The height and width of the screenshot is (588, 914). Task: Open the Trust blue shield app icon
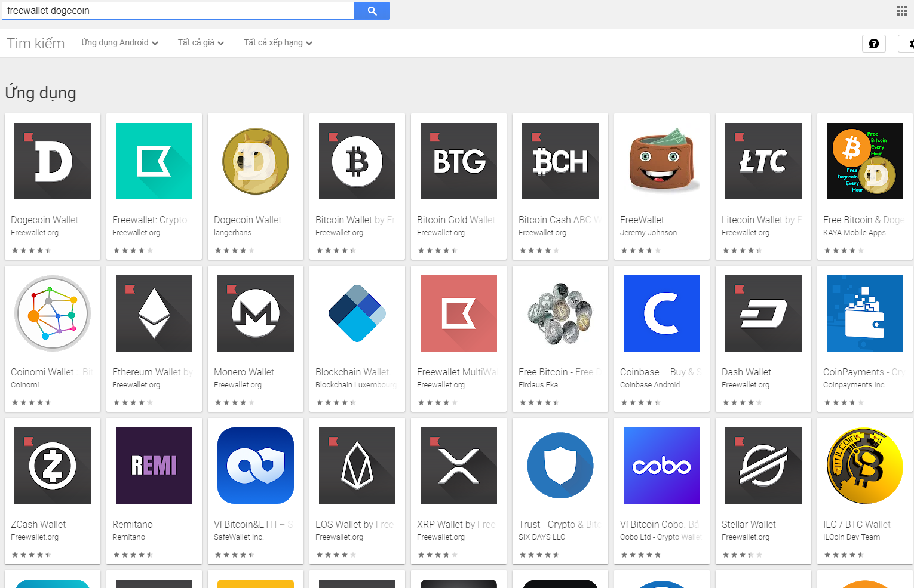click(560, 466)
